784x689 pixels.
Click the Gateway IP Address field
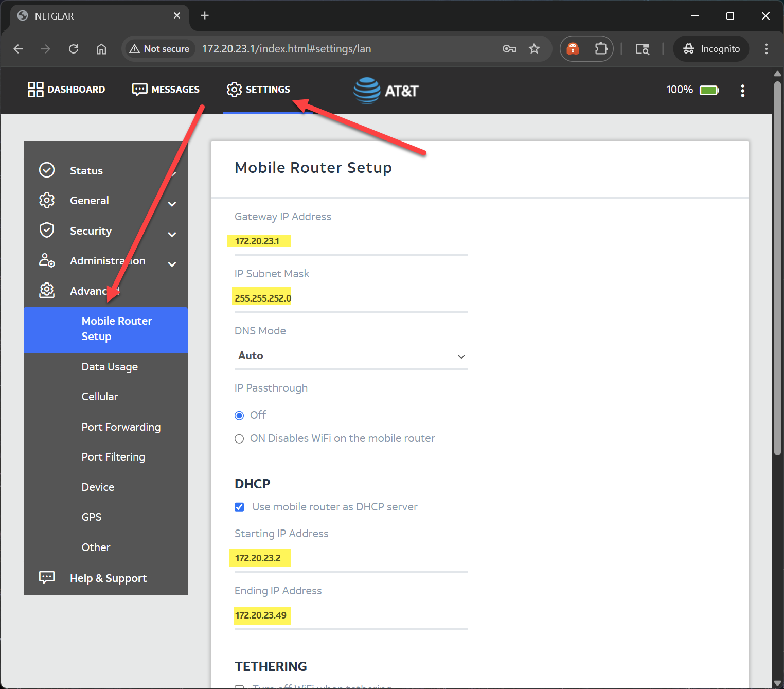tap(351, 241)
